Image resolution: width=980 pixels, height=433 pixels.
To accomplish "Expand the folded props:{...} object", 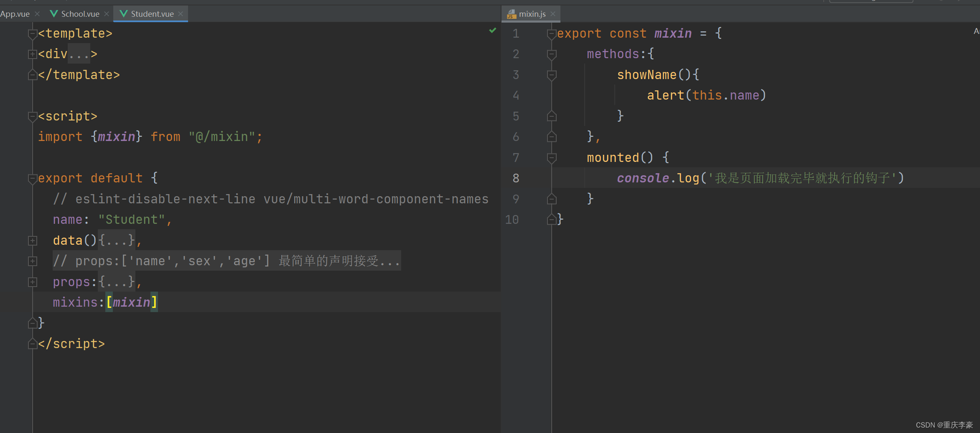I will tap(33, 282).
